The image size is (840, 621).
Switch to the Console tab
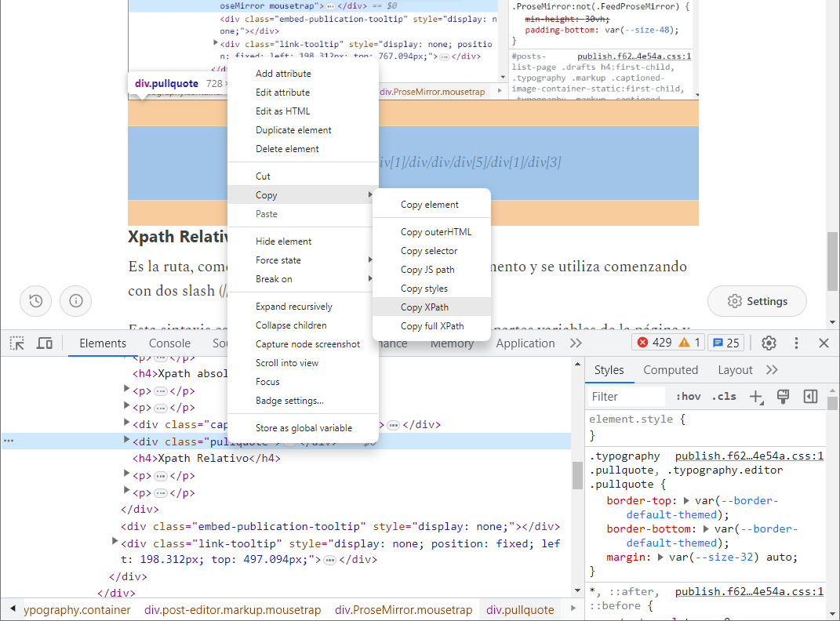[x=169, y=343]
